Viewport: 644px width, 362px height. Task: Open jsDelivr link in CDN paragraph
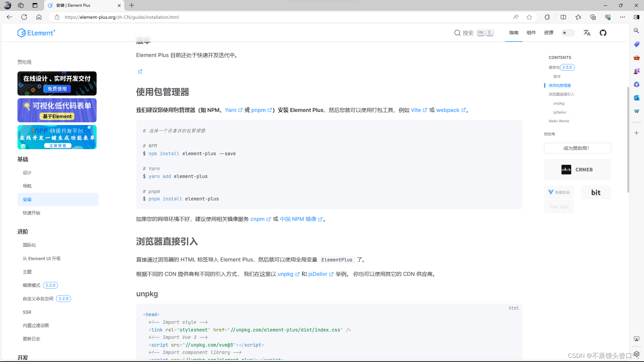[x=321, y=274]
